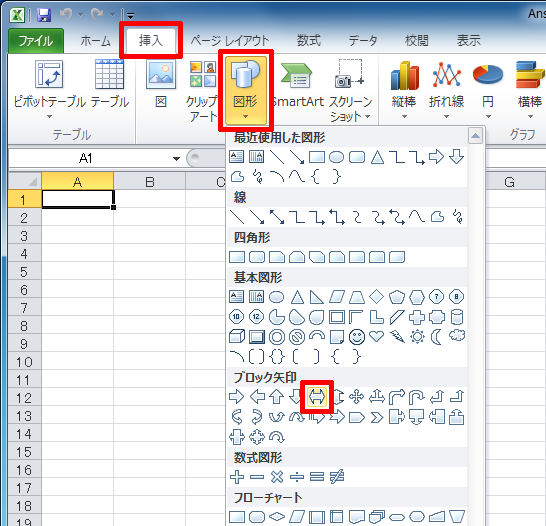Switch to the データ tab
The image size is (546, 526).
point(363,41)
